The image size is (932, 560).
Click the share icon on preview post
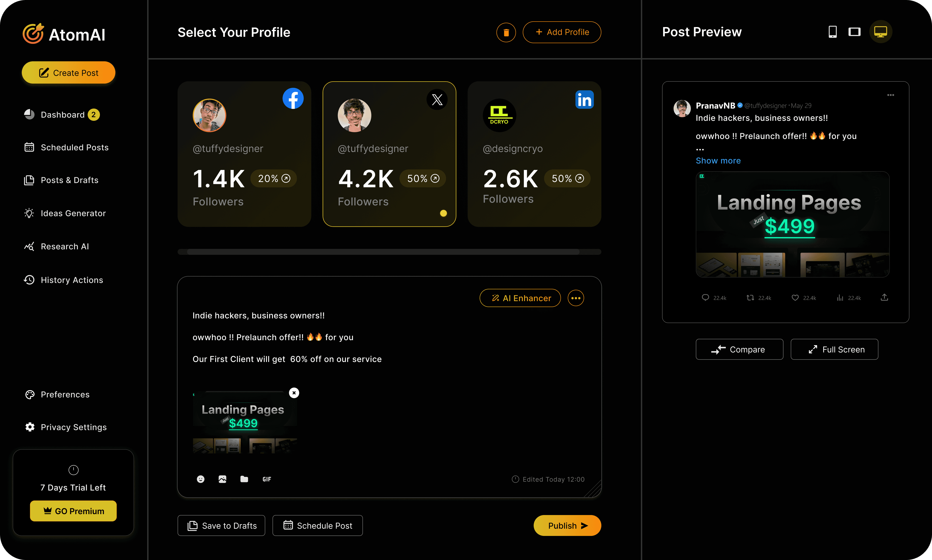click(x=884, y=298)
